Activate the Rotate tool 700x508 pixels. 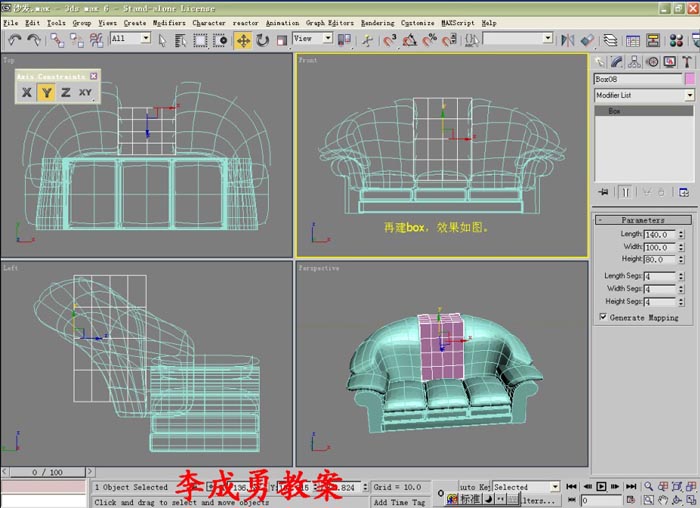pyautogui.click(x=262, y=41)
